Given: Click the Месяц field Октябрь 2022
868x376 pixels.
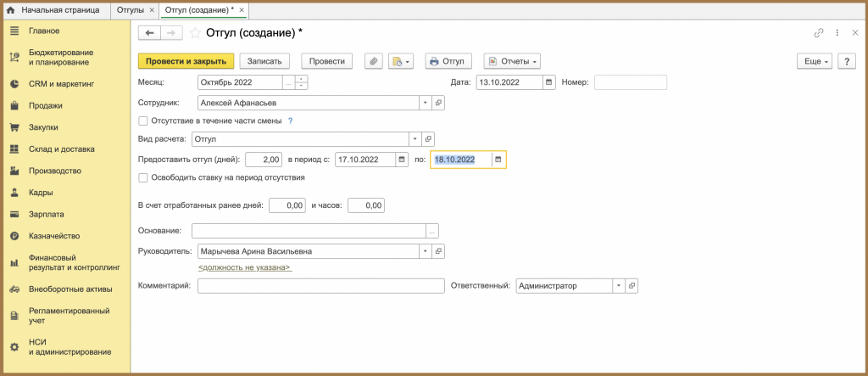Looking at the screenshot, I should [x=240, y=82].
